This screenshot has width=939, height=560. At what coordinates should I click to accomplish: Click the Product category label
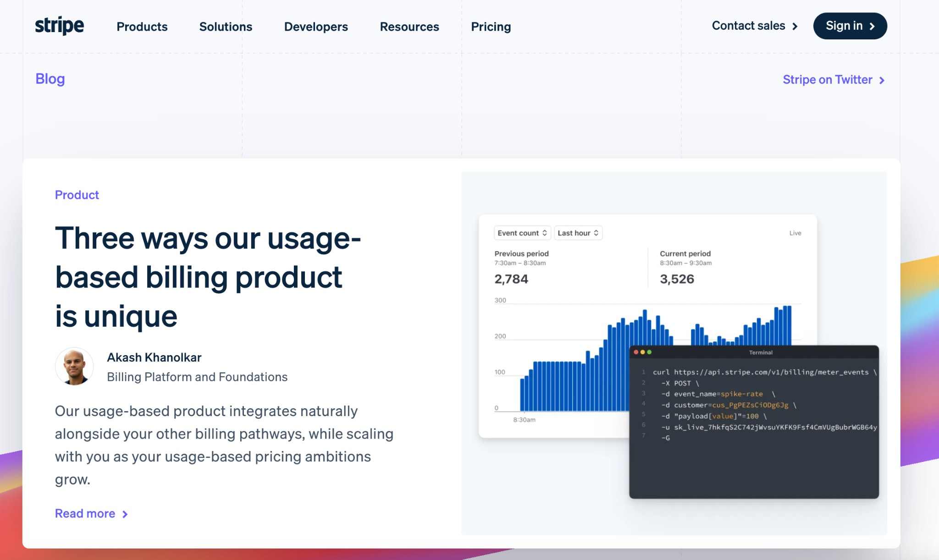[x=77, y=195]
